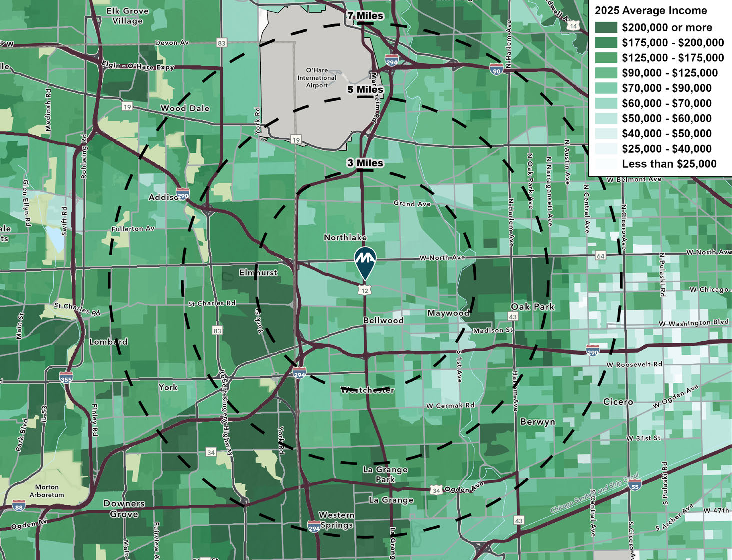The width and height of the screenshot is (732, 560).
Task: Pick the $90,000 - $125,000 legend swatch
Action: coord(606,73)
